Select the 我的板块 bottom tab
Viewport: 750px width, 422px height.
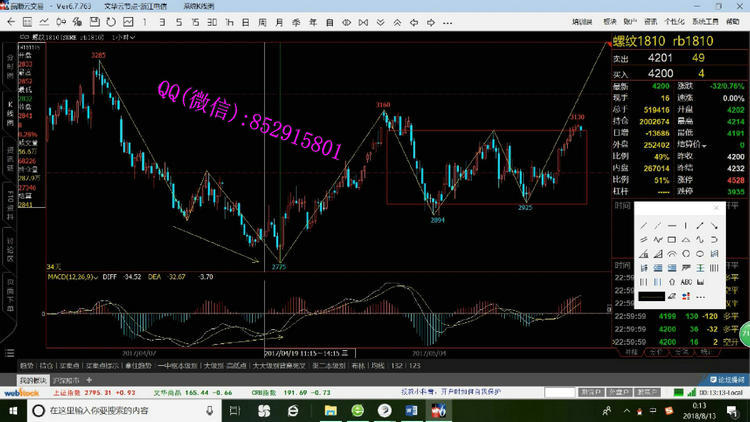pyautogui.click(x=32, y=381)
